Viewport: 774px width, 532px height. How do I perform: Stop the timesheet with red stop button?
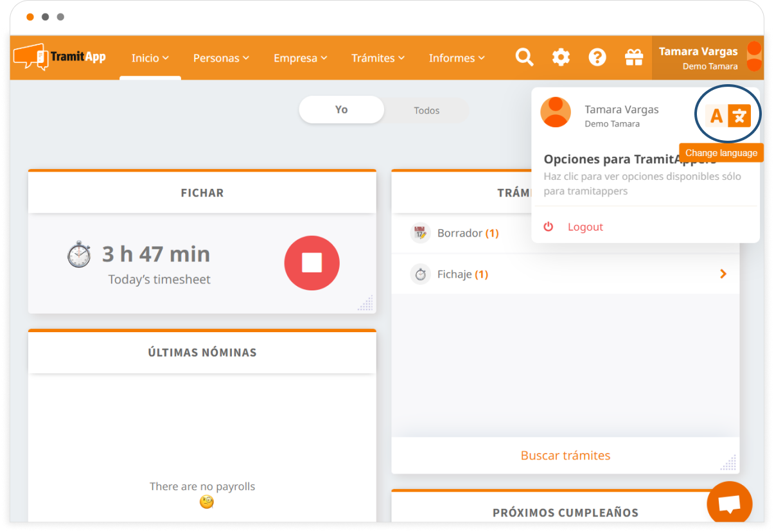(312, 263)
